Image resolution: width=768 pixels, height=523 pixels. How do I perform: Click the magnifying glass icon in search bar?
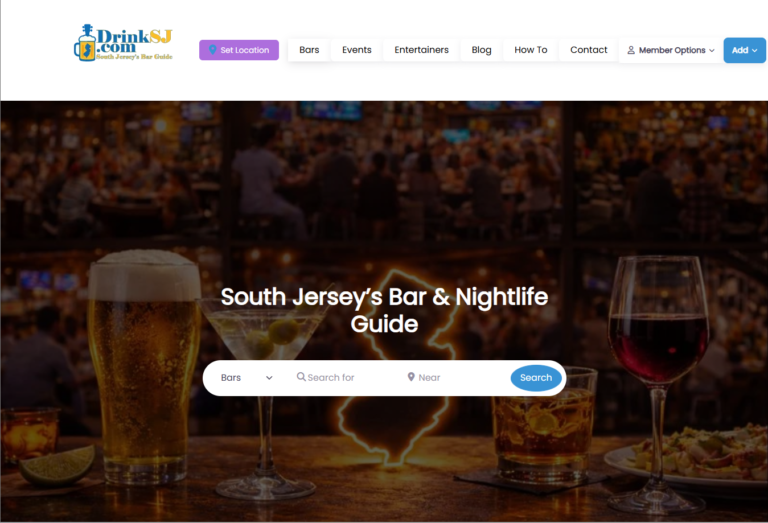pos(301,377)
